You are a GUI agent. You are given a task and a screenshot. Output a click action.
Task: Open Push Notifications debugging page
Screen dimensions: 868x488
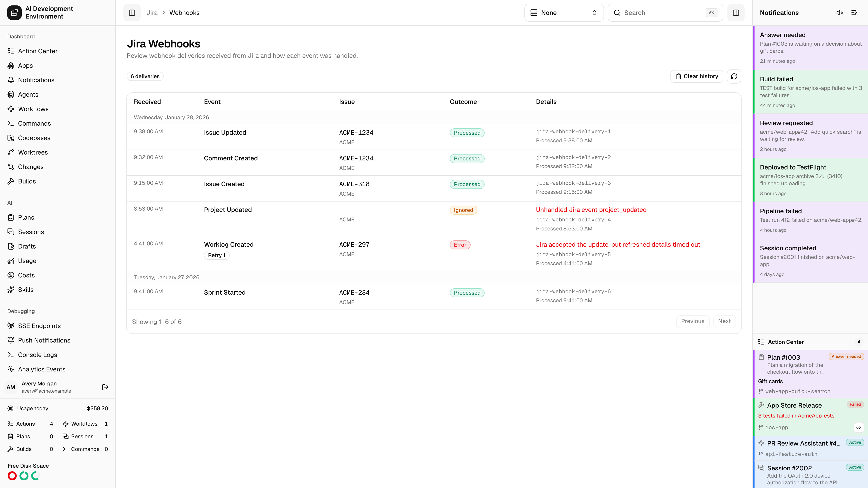58,340
